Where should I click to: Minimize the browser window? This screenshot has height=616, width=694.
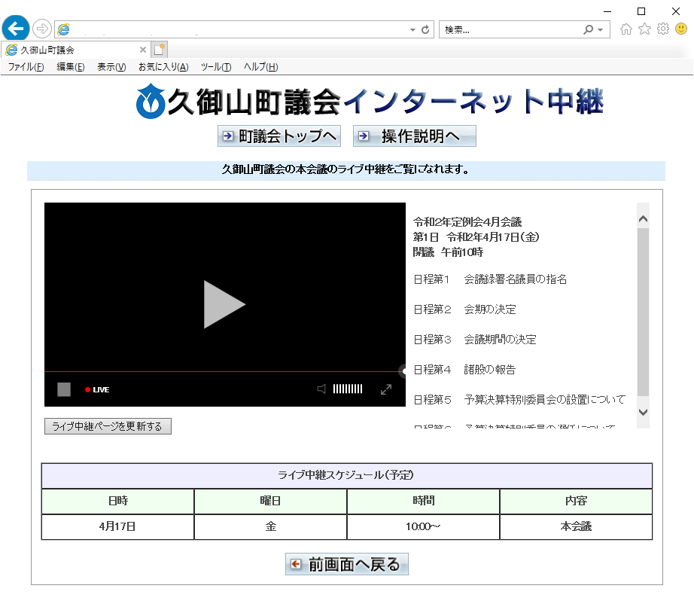click(607, 11)
